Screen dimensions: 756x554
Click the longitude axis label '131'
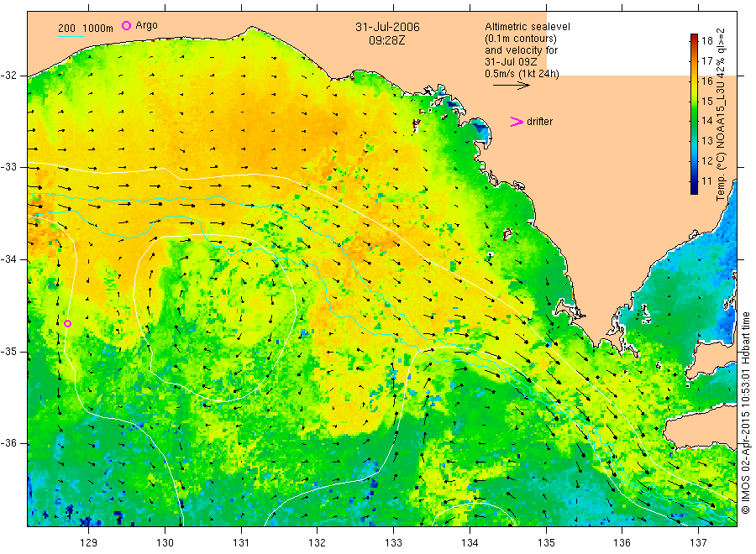coord(241,543)
